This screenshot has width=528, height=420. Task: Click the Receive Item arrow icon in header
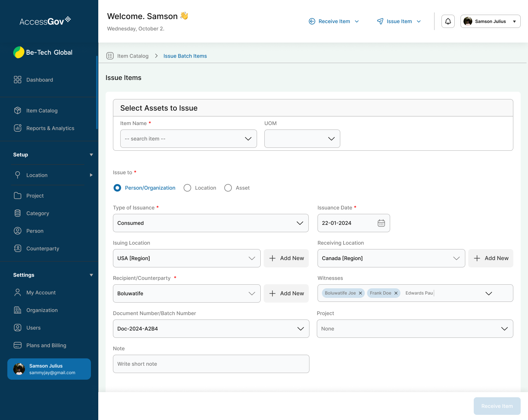pyautogui.click(x=312, y=21)
